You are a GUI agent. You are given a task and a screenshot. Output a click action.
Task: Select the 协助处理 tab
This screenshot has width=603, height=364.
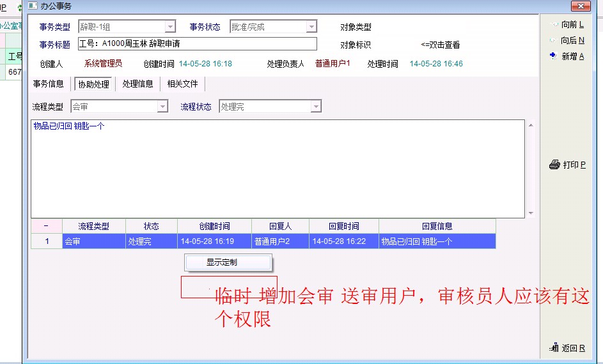[93, 84]
